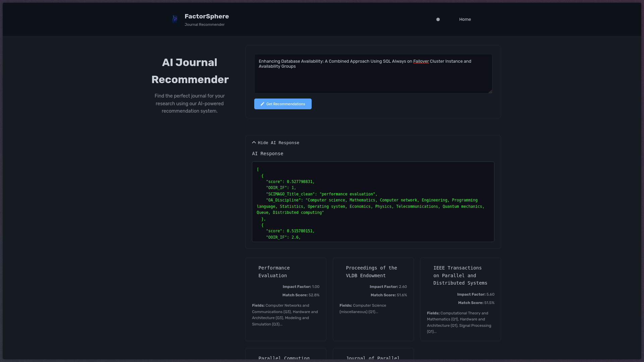644x362 pixels.
Task: Open the Home navigation link
Action: click(465, 19)
